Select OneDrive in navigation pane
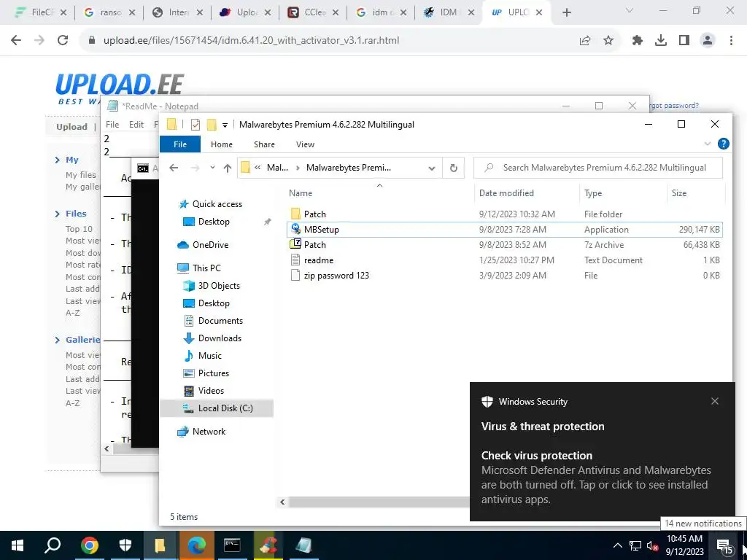The height and width of the screenshot is (560, 747). [210, 245]
